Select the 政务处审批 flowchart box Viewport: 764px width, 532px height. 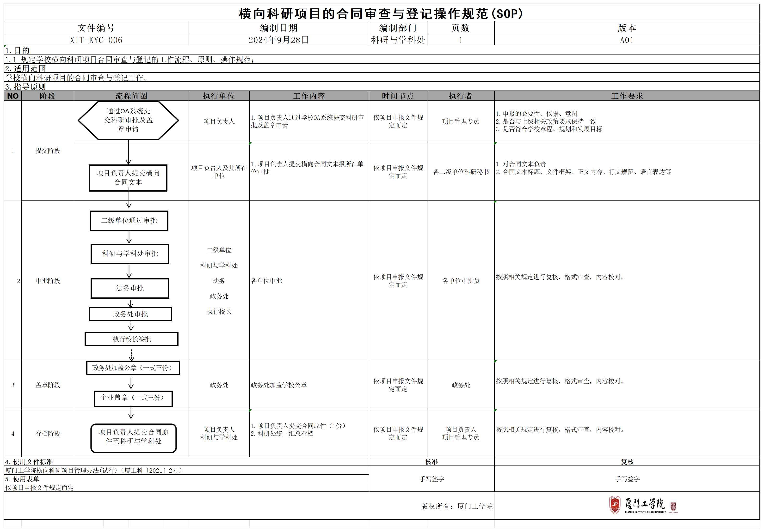coord(130,314)
